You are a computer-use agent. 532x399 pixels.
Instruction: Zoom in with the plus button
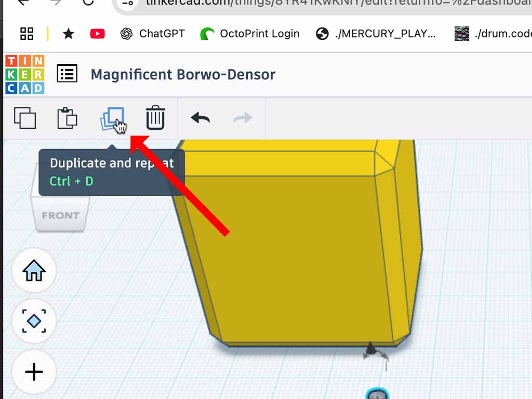tap(34, 371)
